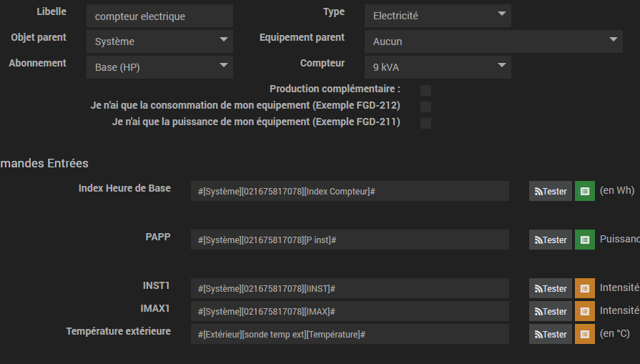Open the Compteur dropdown showing 9 kVA
Viewport: 640px width, 364px height.
click(x=437, y=67)
